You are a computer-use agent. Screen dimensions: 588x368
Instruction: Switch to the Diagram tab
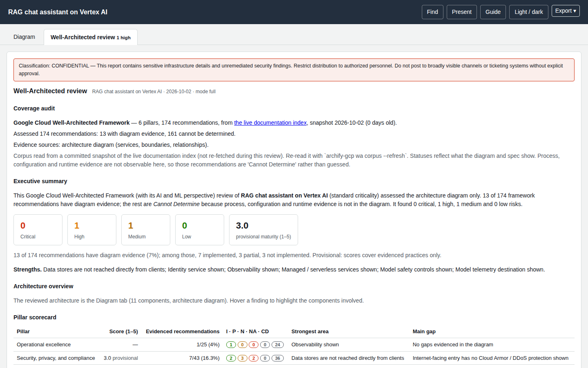(24, 37)
